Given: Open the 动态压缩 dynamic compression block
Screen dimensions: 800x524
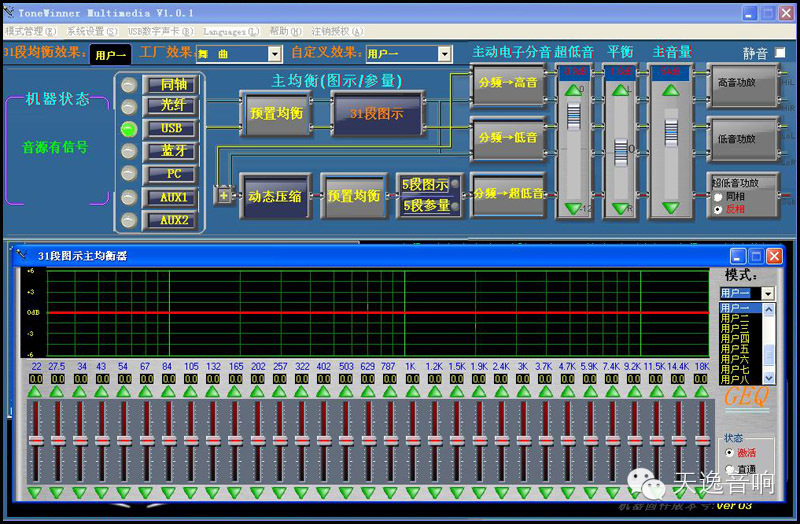Looking at the screenshot, I should tap(275, 196).
